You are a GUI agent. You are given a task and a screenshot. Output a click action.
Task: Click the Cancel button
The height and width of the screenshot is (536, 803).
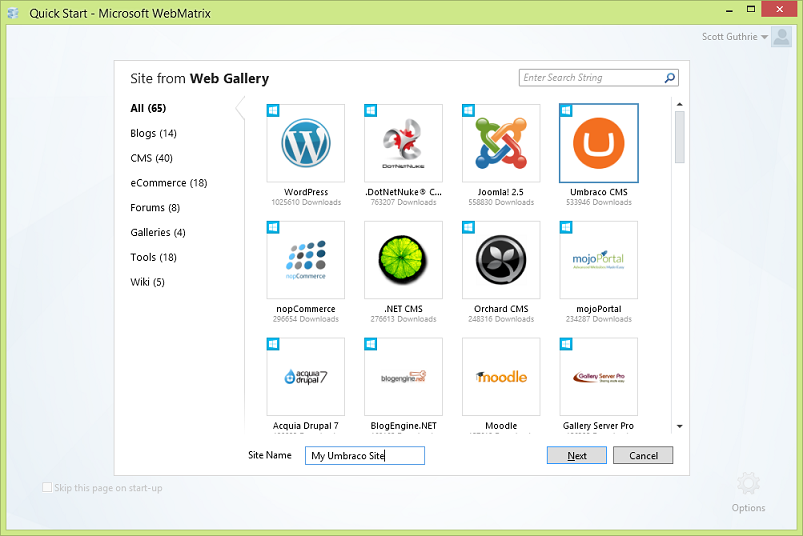[x=643, y=455]
